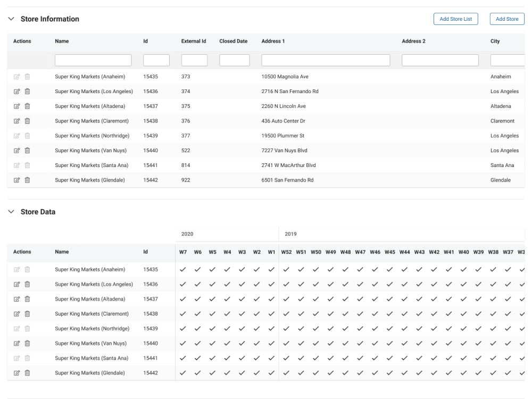Click the Add Store List button
The height and width of the screenshot is (399, 532).
(x=456, y=19)
